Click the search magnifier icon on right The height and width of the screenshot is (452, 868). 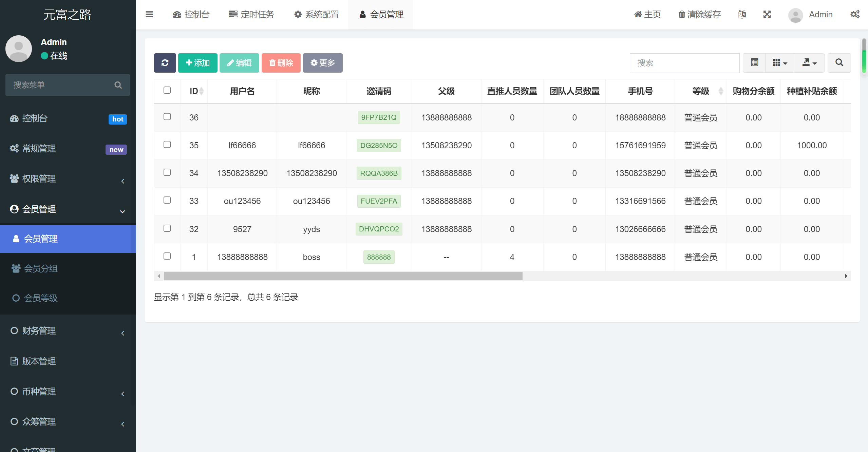839,62
